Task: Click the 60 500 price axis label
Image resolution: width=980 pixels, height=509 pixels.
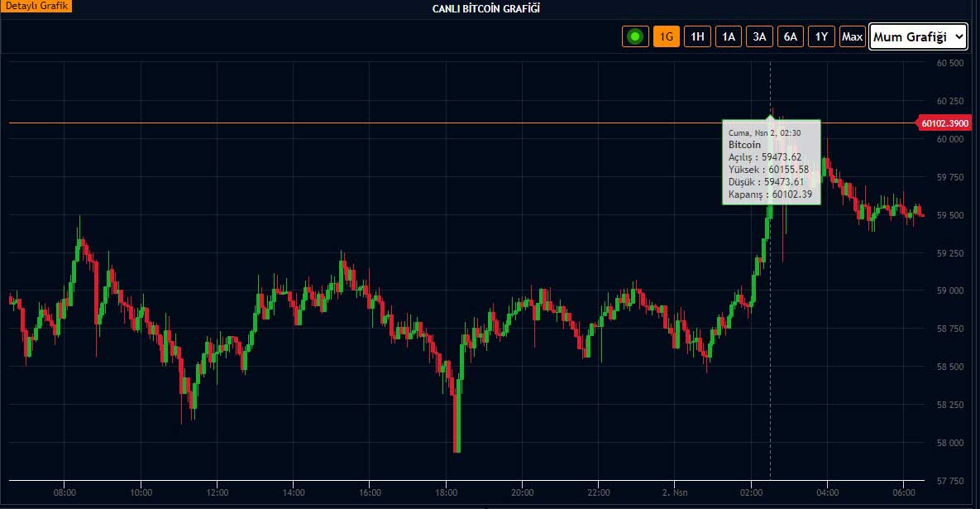Action: (x=950, y=63)
